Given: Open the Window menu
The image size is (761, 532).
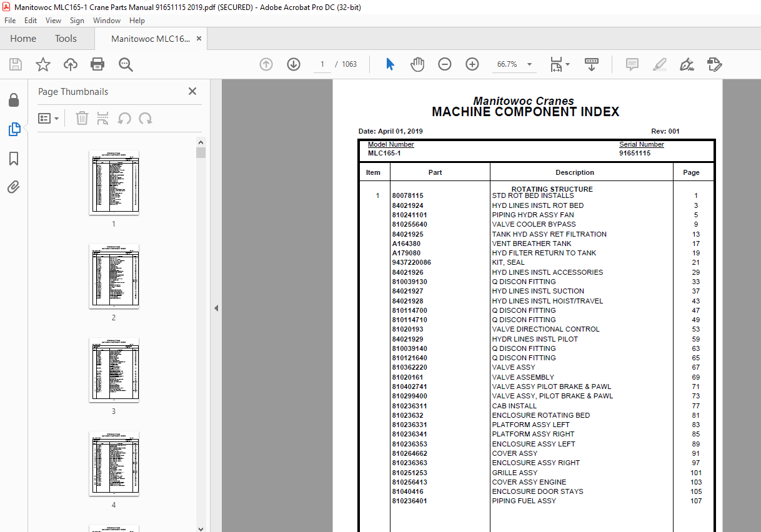Looking at the screenshot, I should pyautogui.click(x=107, y=21).
